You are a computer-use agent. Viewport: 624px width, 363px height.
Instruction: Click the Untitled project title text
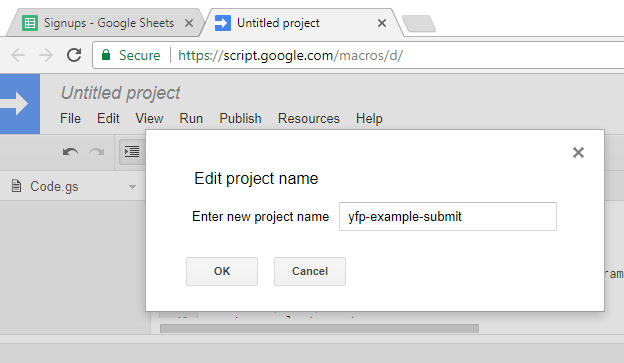click(120, 93)
